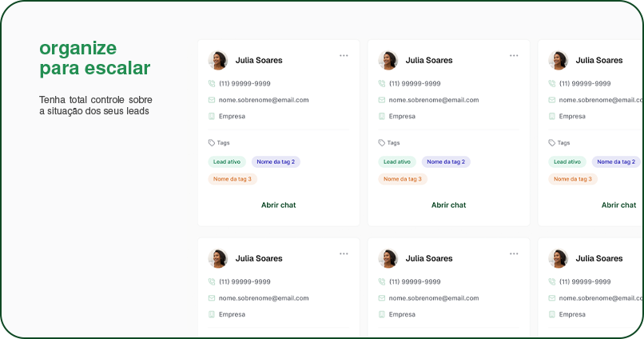Open chat from the top-right card

[618, 205]
